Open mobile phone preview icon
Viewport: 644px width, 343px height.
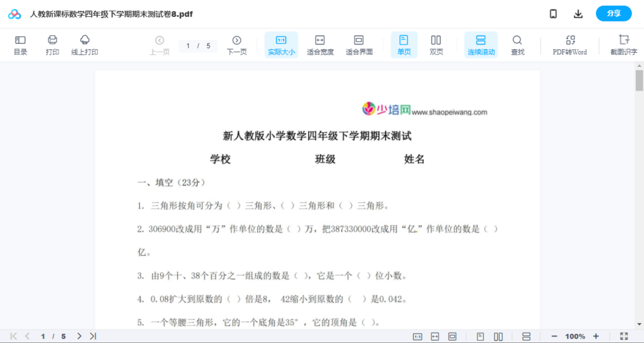coord(553,13)
